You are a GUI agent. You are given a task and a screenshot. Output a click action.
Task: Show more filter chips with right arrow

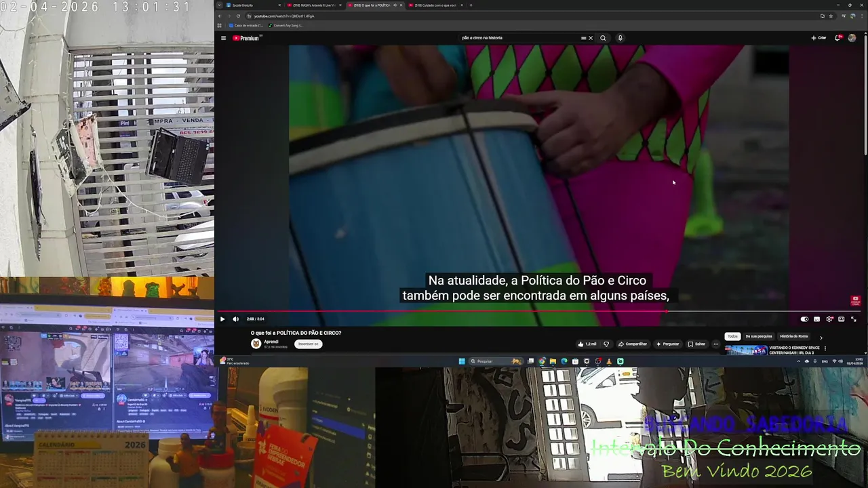tap(821, 337)
